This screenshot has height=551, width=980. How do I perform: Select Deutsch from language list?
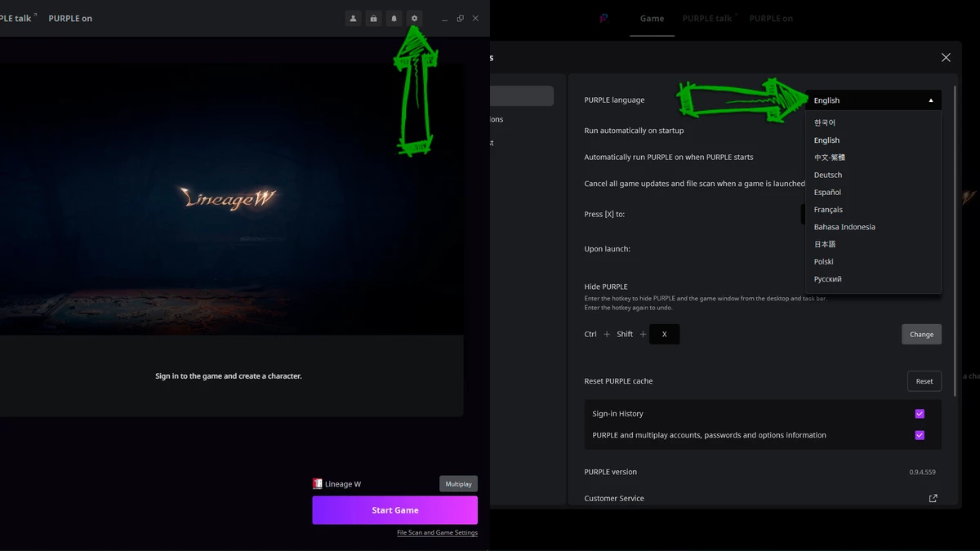click(827, 175)
